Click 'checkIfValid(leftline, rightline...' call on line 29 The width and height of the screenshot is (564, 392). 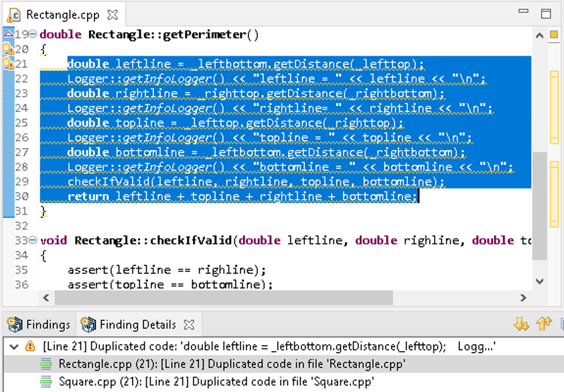(x=256, y=182)
